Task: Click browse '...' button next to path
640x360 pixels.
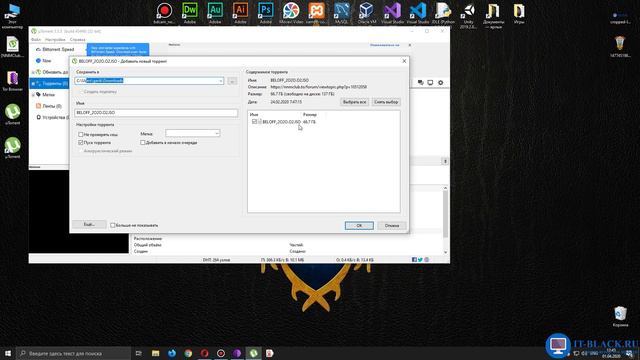Action: point(232,81)
